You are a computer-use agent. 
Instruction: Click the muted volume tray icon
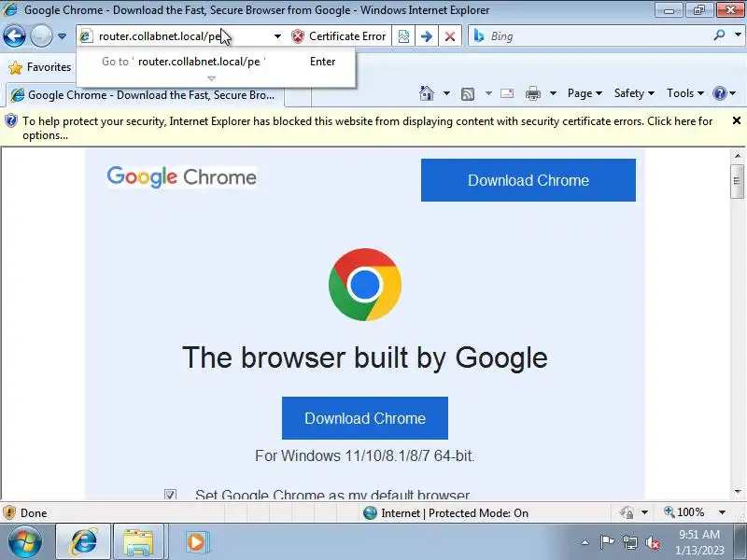coord(653,542)
